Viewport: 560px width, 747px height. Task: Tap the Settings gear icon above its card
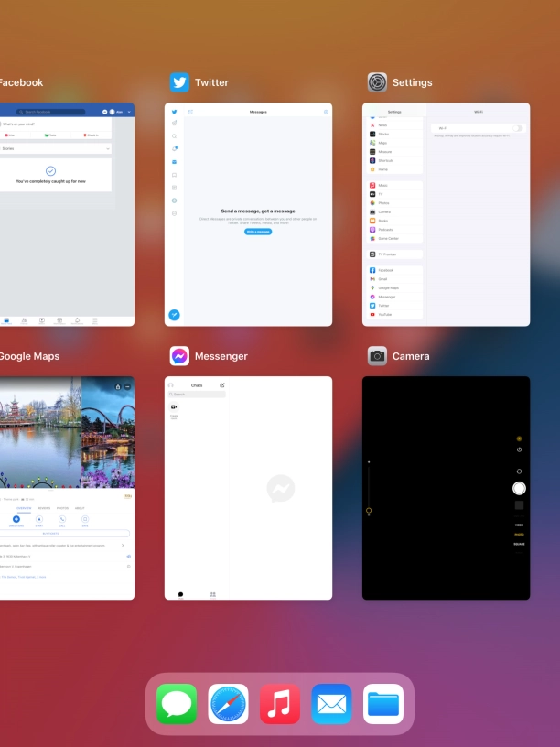377,82
